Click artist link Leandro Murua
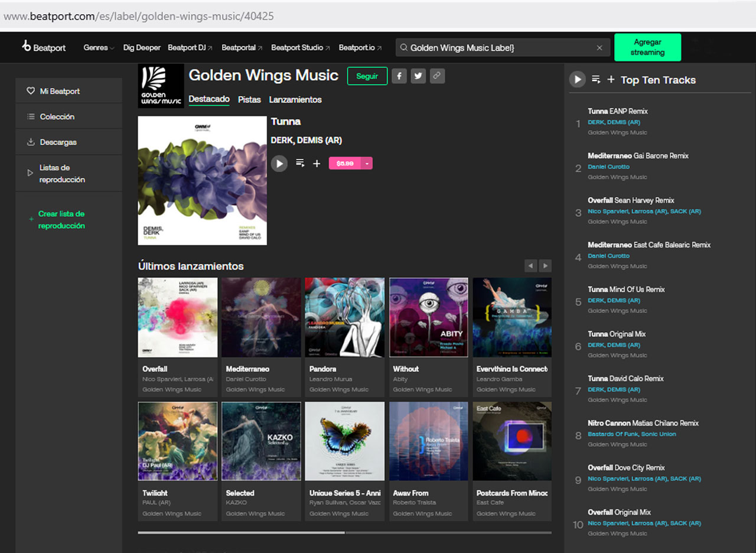Image resolution: width=756 pixels, height=553 pixels. (331, 379)
